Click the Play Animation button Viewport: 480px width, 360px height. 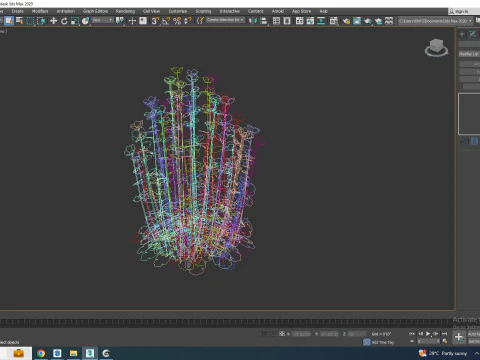[428, 334]
